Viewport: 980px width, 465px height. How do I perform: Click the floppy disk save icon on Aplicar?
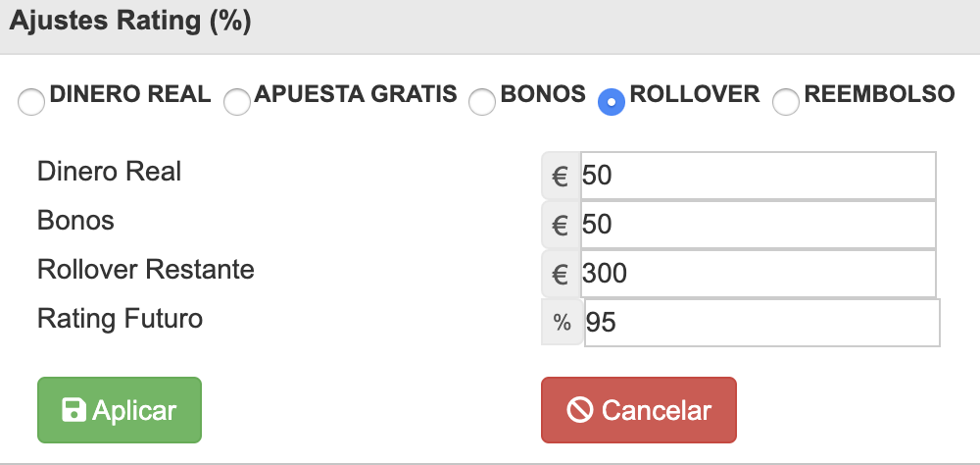pyautogui.click(x=73, y=410)
